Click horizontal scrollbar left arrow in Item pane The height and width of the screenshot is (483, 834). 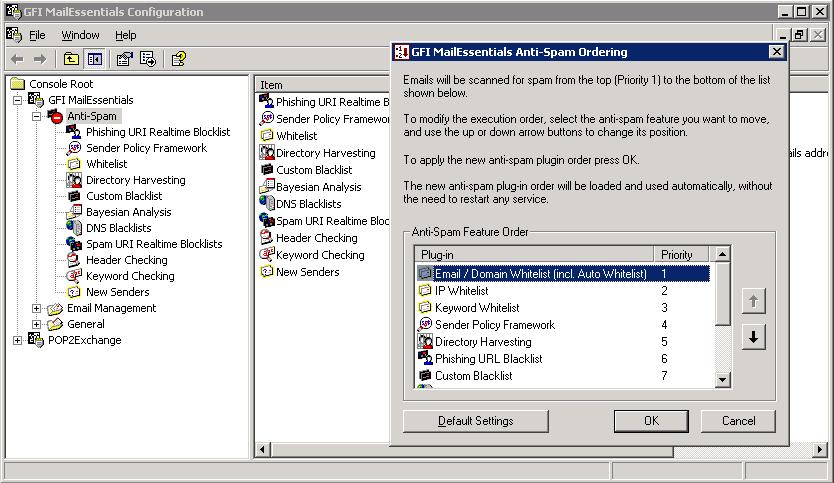click(262, 449)
